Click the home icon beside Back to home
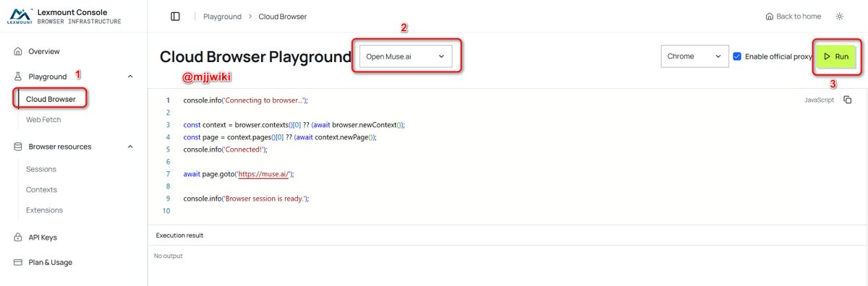Screen dimensions: 868x286 point(769,16)
